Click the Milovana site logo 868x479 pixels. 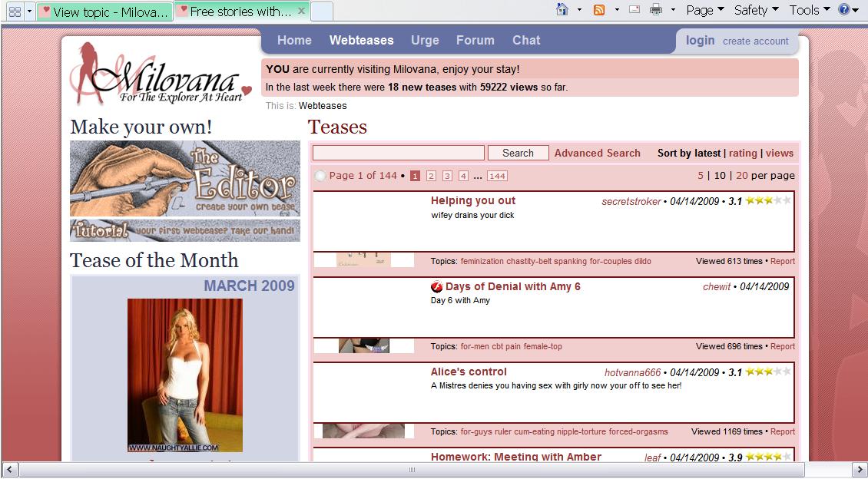pyautogui.click(x=161, y=74)
